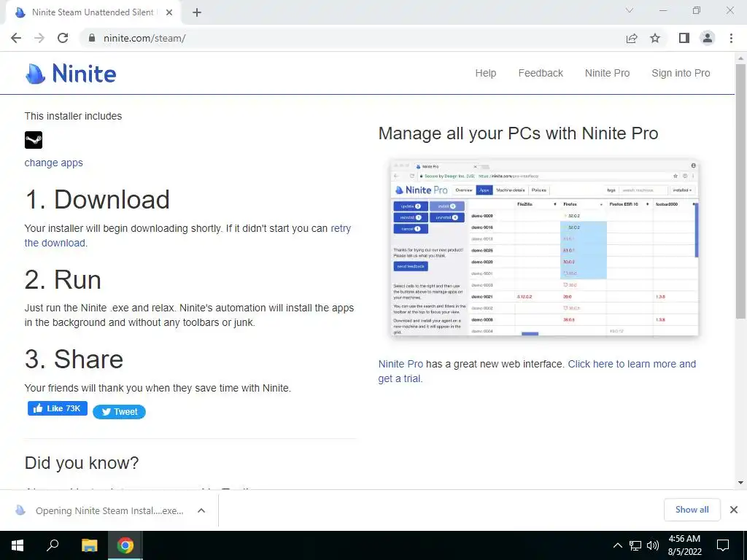Click here to learn more link
Image resolution: width=747 pixels, height=560 pixels.
(632, 364)
